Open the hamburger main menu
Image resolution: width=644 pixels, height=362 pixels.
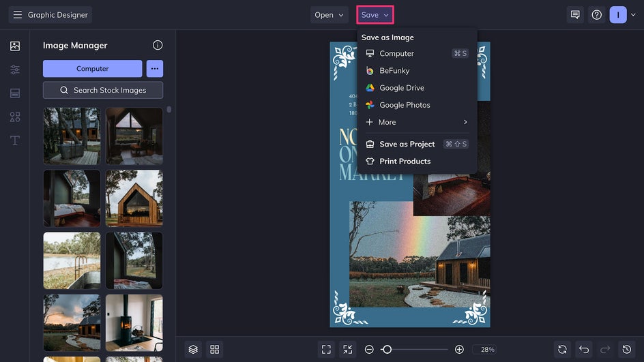tap(17, 15)
